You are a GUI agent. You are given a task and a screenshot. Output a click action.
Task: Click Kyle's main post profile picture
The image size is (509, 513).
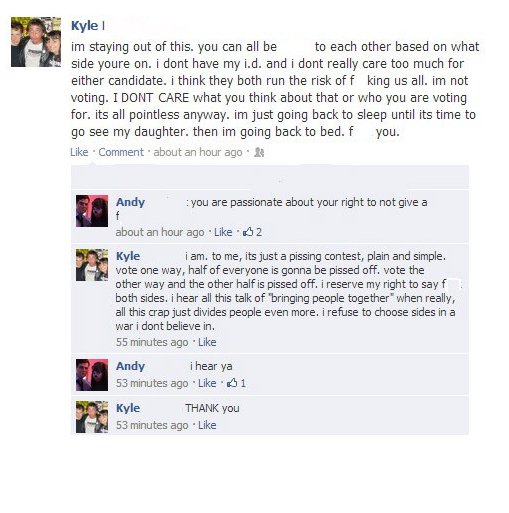[36, 42]
